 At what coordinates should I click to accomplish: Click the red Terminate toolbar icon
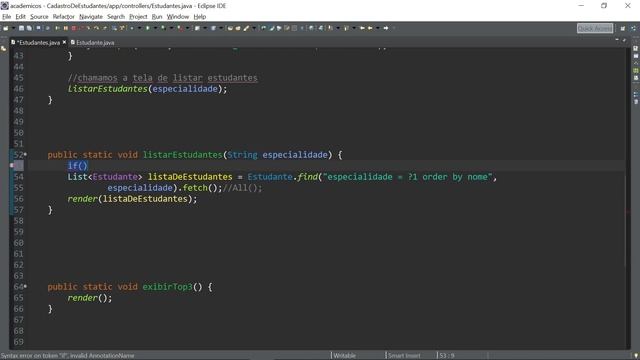(x=74, y=28)
